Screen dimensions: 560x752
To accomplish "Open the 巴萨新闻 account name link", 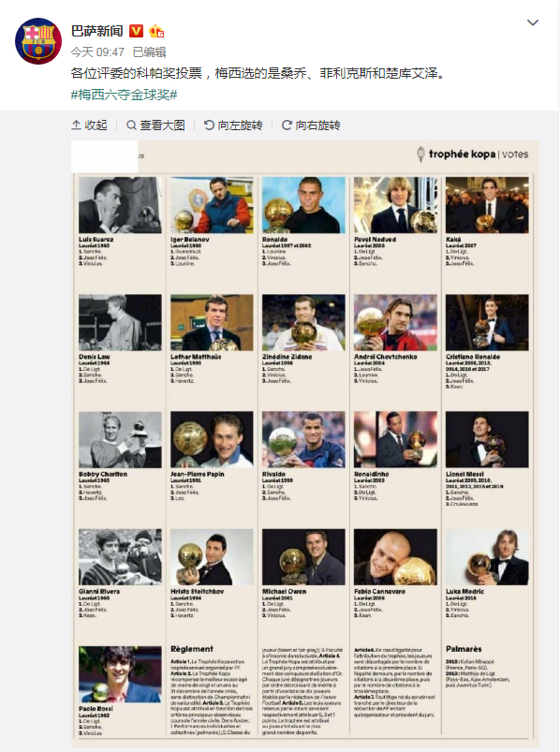I will click(x=97, y=31).
